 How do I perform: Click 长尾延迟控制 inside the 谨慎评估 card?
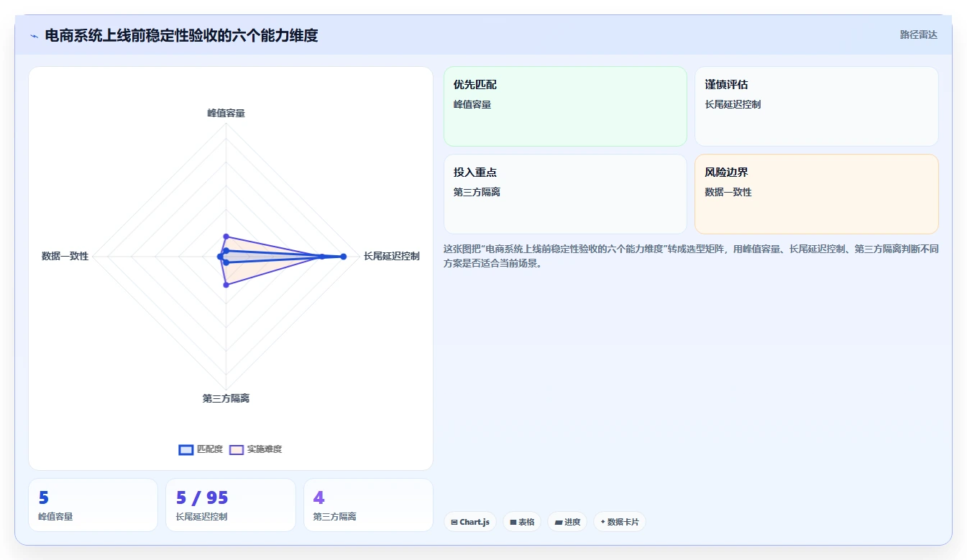pyautogui.click(x=733, y=105)
